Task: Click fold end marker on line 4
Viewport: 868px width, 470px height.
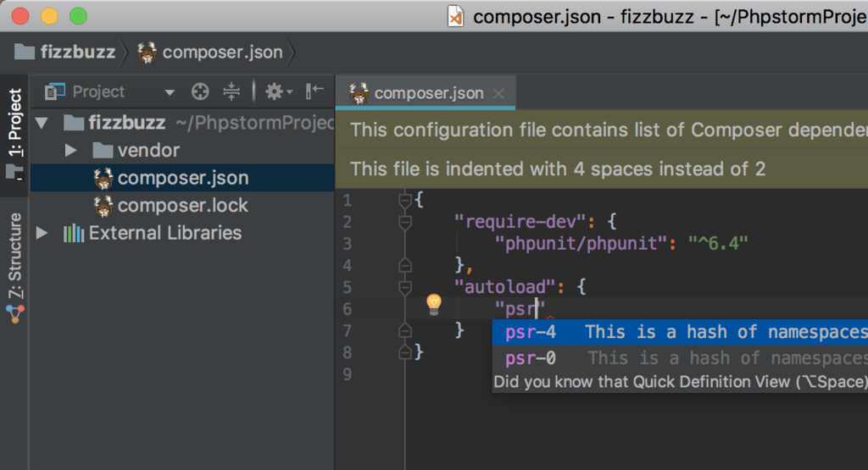Action: point(405,265)
